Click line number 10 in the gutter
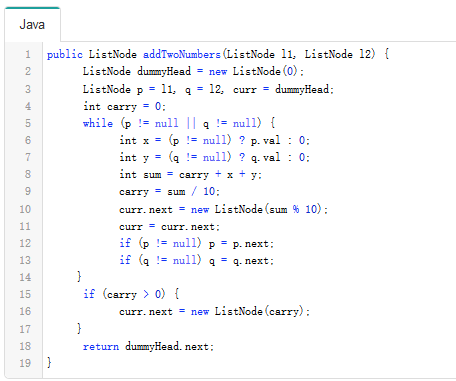This screenshot has height=381, width=456. [25, 209]
